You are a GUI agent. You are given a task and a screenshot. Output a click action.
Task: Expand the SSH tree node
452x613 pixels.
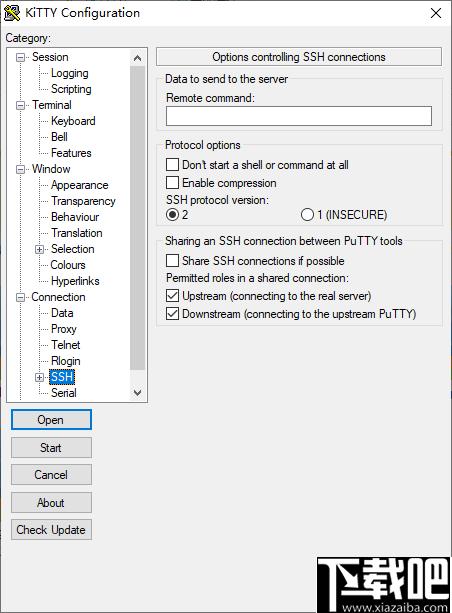(x=39, y=377)
